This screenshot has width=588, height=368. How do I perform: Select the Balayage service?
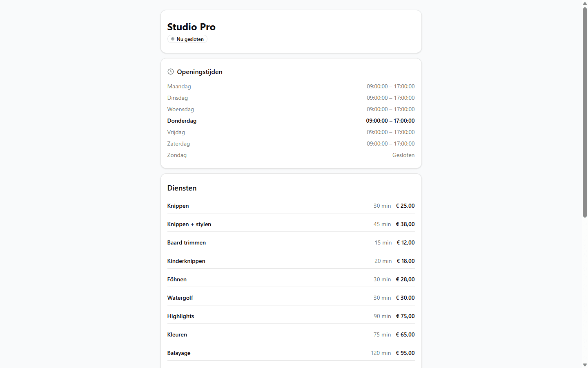pos(179,353)
